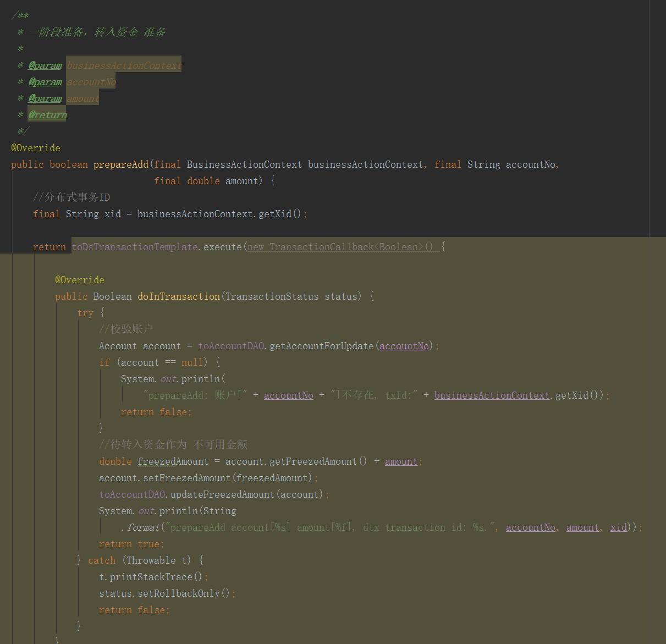This screenshot has height=644, width=666.
Task: Click the "Boolean" return type of doInTransaction
Action: [x=113, y=296]
